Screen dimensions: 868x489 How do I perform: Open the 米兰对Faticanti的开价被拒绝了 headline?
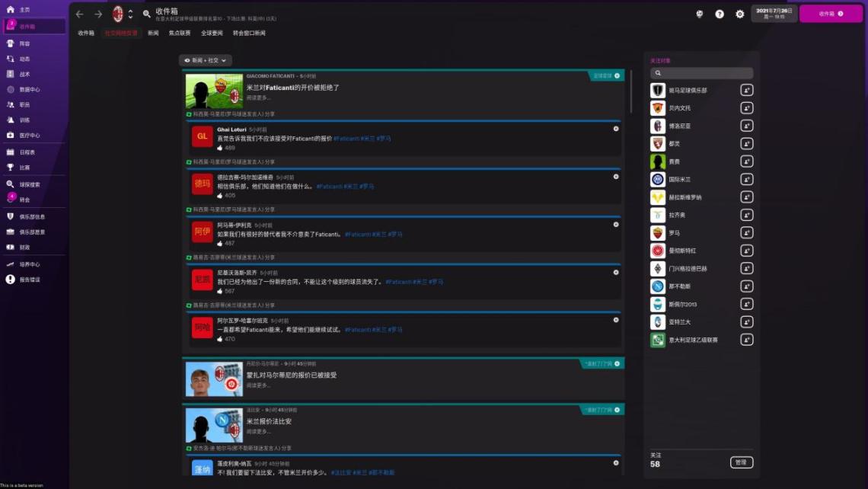pos(293,88)
